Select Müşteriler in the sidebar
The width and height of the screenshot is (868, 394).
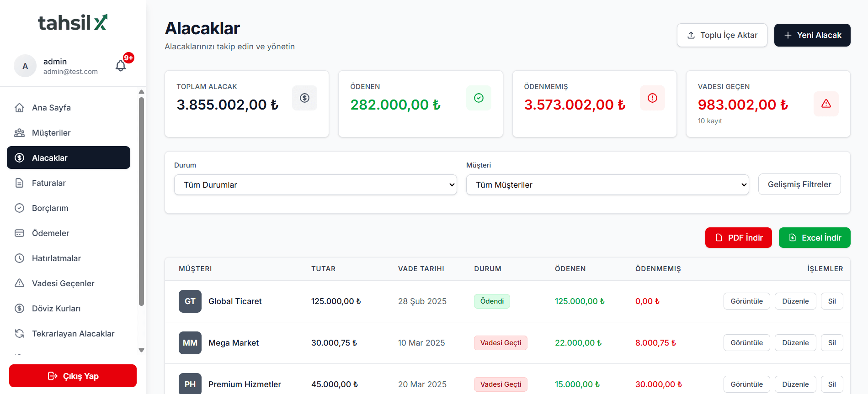pos(51,133)
